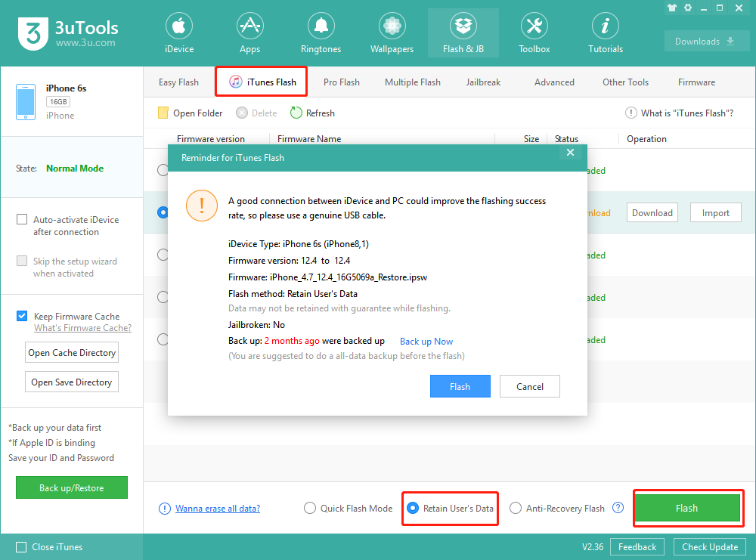Select Retain User's Data radio button
Viewport: 756px width, 560px height.
click(413, 508)
